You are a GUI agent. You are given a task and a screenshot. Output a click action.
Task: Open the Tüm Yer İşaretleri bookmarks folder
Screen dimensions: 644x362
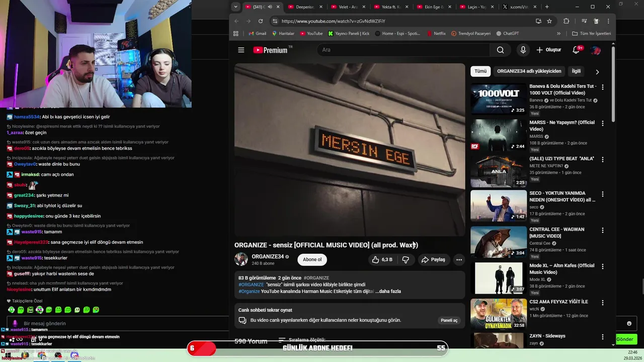(591, 34)
